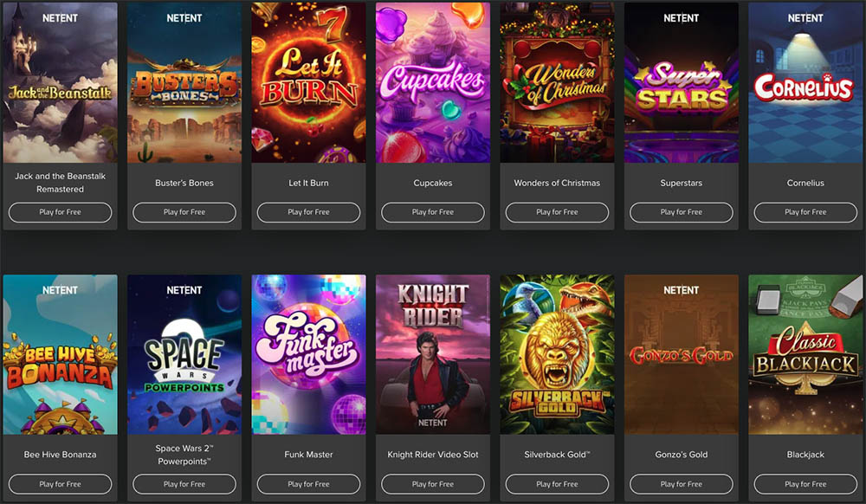Open the Bee Hive Bonanza artwork

point(61,354)
